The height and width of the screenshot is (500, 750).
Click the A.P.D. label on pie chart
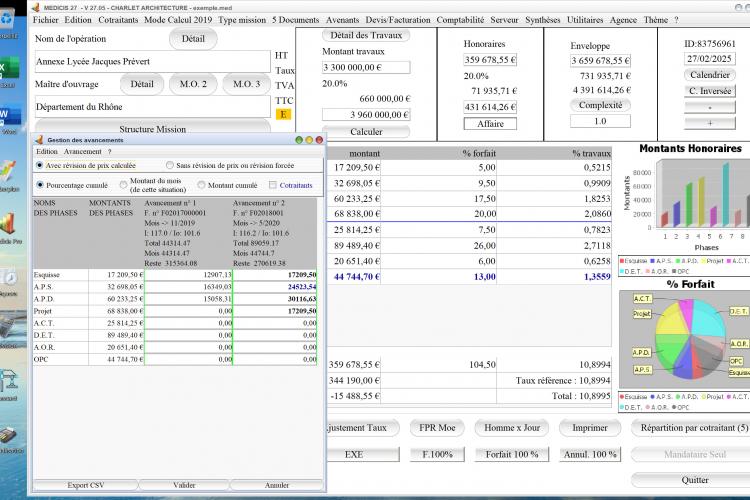[641, 352]
